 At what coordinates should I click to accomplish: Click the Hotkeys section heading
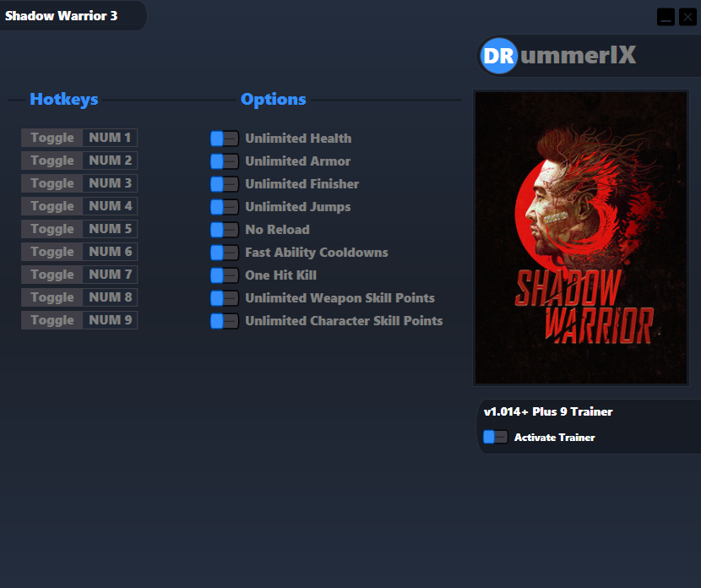coord(64,99)
